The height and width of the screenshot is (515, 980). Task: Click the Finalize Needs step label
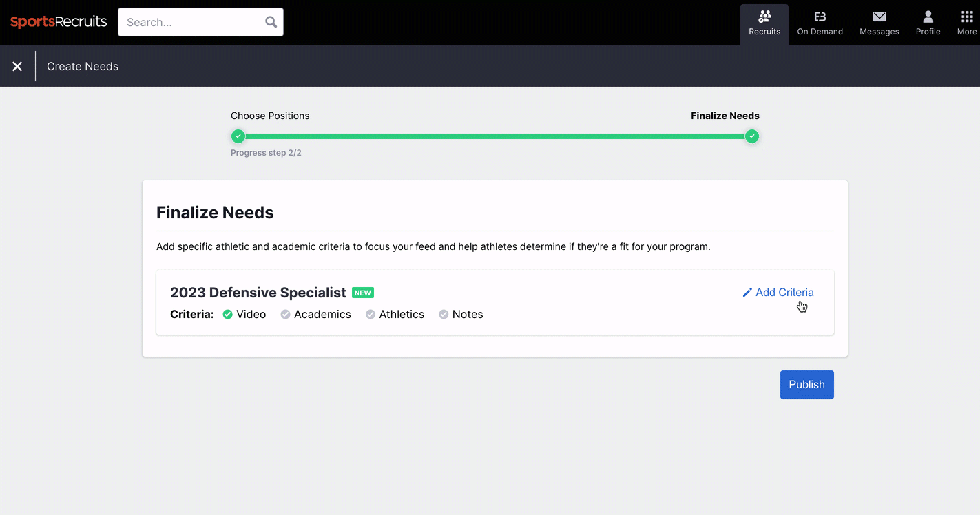(725, 116)
